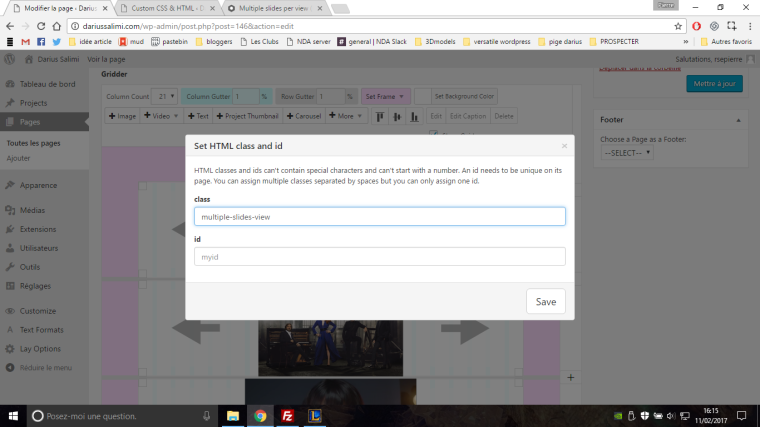Open the Windows Start menu
Viewport: 760px width, 427px height.
pos(12,415)
